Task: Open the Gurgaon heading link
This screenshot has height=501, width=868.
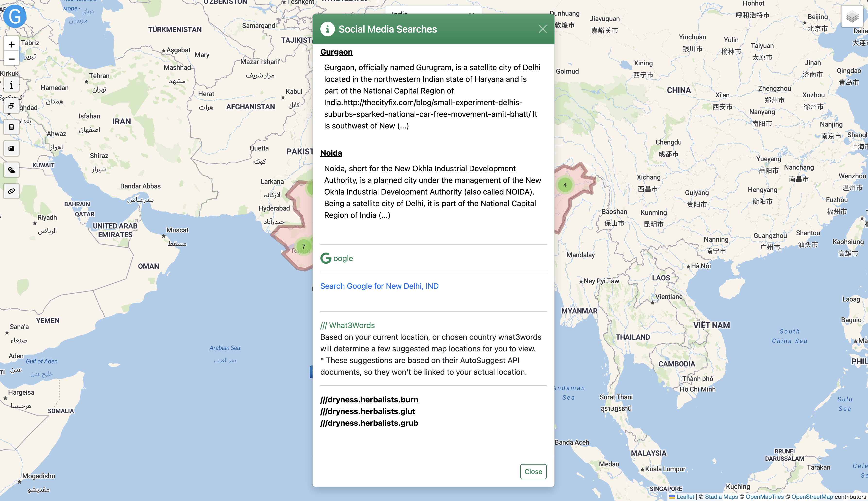Action: [336, 52]
